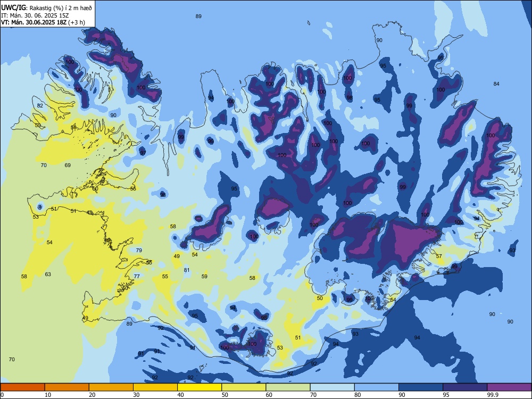The image size is (532, 399).
Task: Click the '69' humidity value over Breiðafjörður
Action: [68, 165]
